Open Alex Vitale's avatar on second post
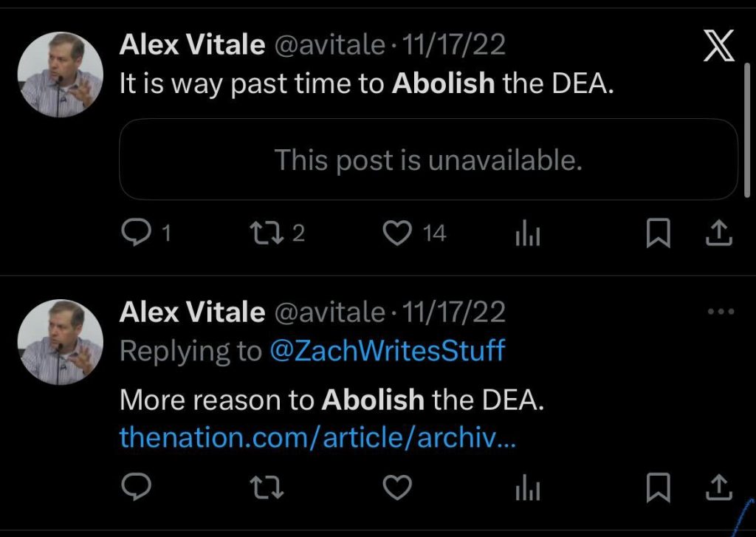Viewport: 756px width, 537px height. (x=61, y=342)
